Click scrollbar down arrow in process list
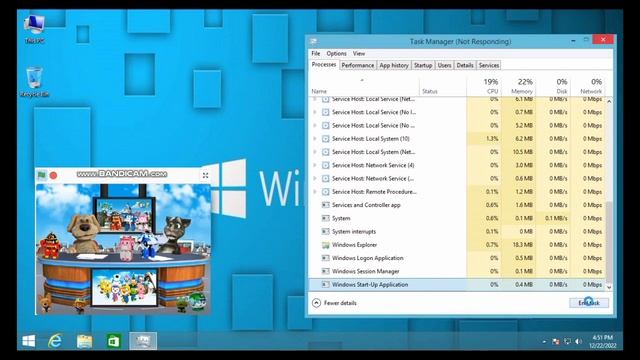 (x=609, y=287)
